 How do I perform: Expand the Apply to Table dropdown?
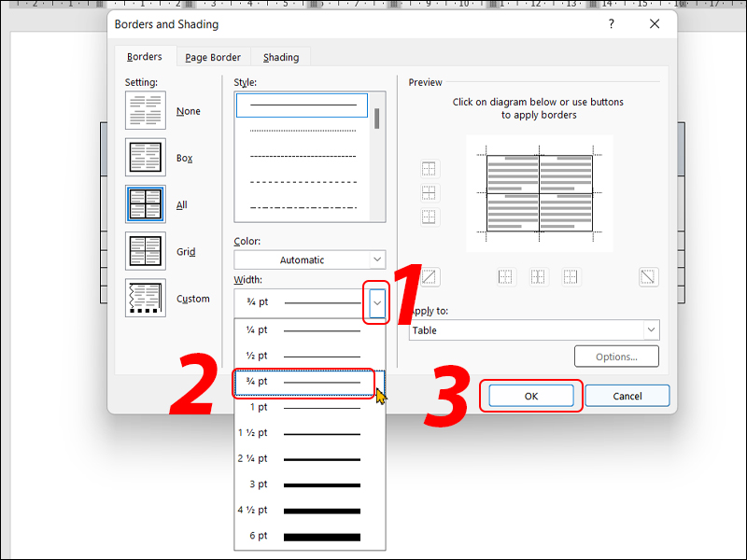point(534,330)
